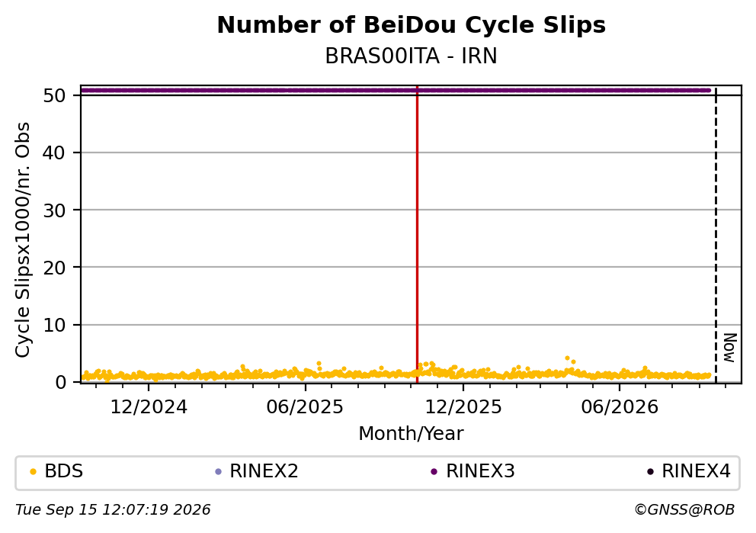Select the BDS legend label
The width and height of the screenshot is (756, 533).
point(64,471)
